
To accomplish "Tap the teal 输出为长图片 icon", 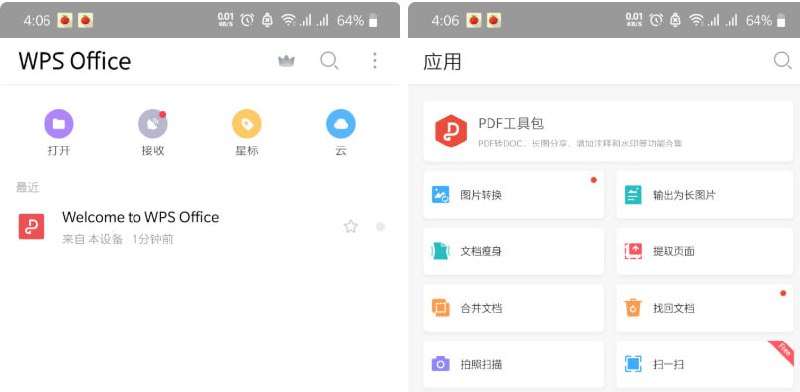I will pos(633,195).
